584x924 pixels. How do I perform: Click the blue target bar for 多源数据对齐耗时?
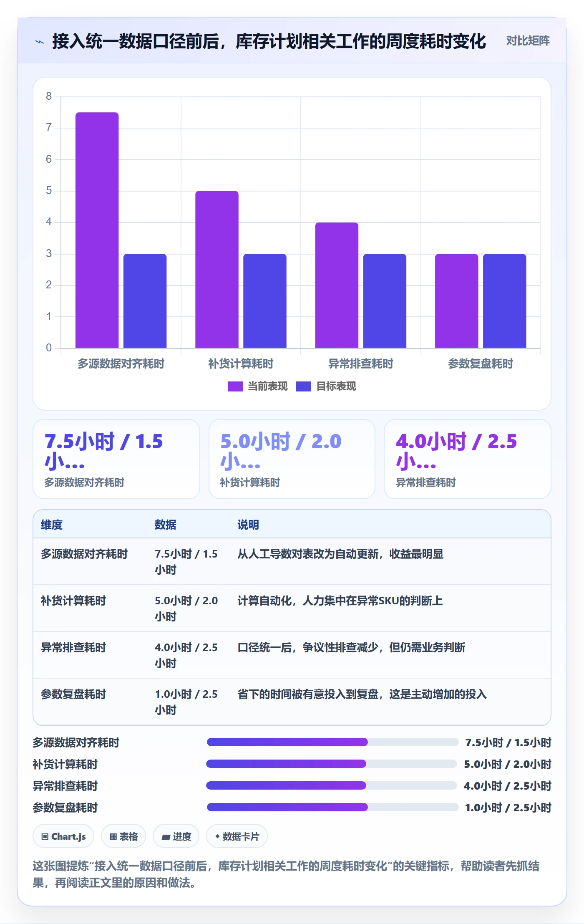click(145, 301)
